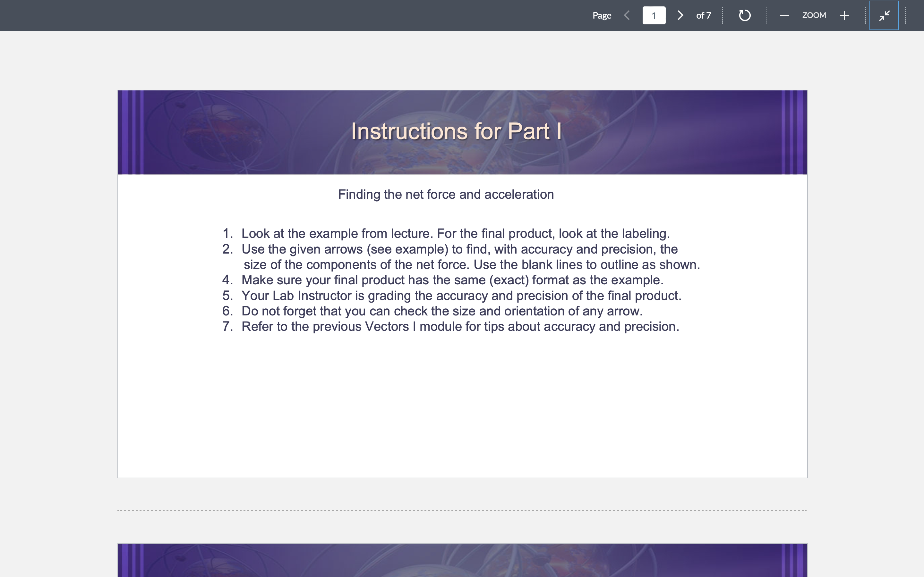Click the "Page" label in the toolbar
The height and width of the screenshot is (577, 924).
(x=602, y=15)
